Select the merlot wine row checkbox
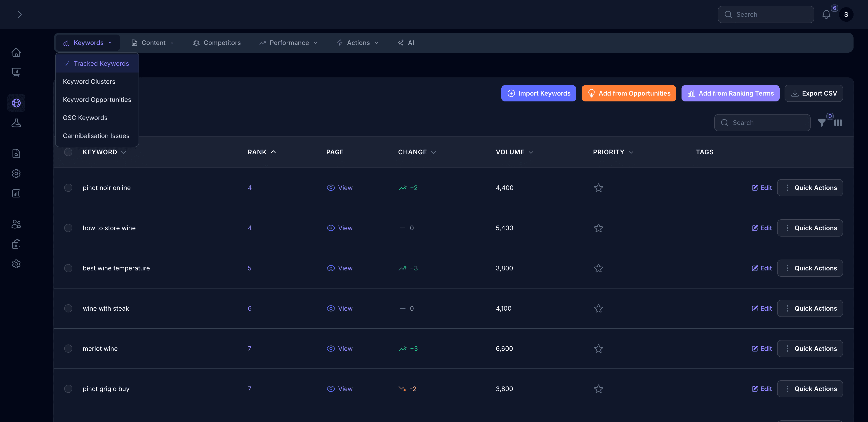Viewport: 868px width, 422px height. [68, 349]
